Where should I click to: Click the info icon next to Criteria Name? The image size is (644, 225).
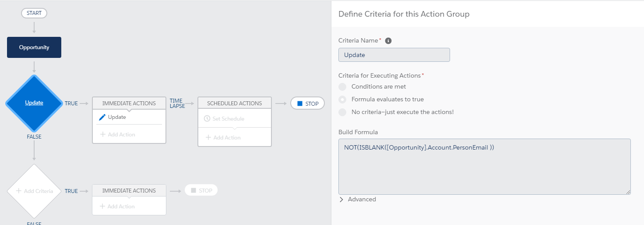[388, 41]
